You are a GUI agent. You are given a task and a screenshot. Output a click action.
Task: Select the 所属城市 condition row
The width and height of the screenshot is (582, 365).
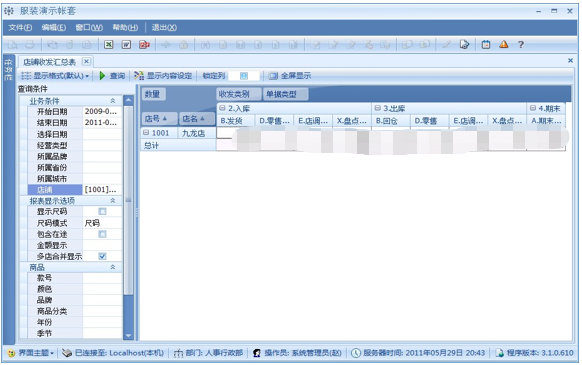[75, 179]
